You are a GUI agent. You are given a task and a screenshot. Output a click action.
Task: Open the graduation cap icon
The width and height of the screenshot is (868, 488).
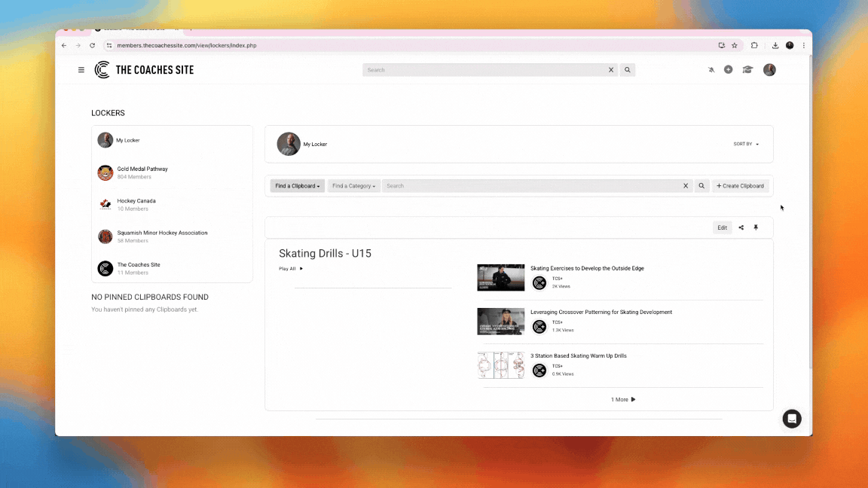[747, 70]
